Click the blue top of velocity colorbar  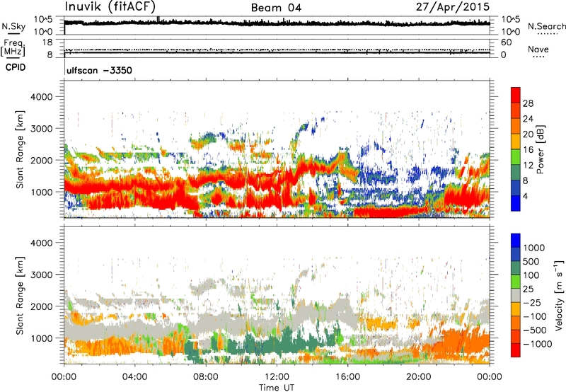point(516,241)
